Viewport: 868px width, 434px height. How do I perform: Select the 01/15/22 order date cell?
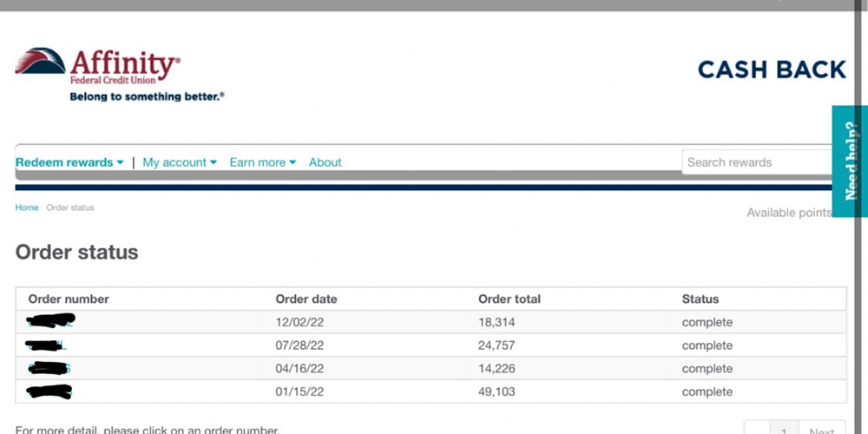[x=299, y=392]
